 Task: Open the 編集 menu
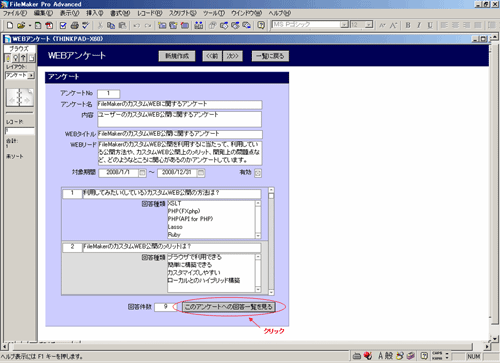(x=43, y=13)
